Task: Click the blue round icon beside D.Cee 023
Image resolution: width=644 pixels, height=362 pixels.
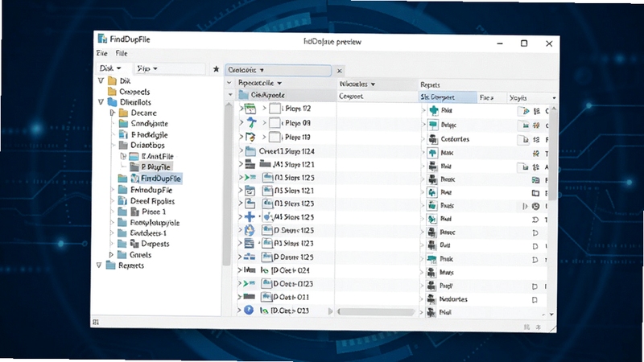Action: pyautogui.click(x=249, y=310)
